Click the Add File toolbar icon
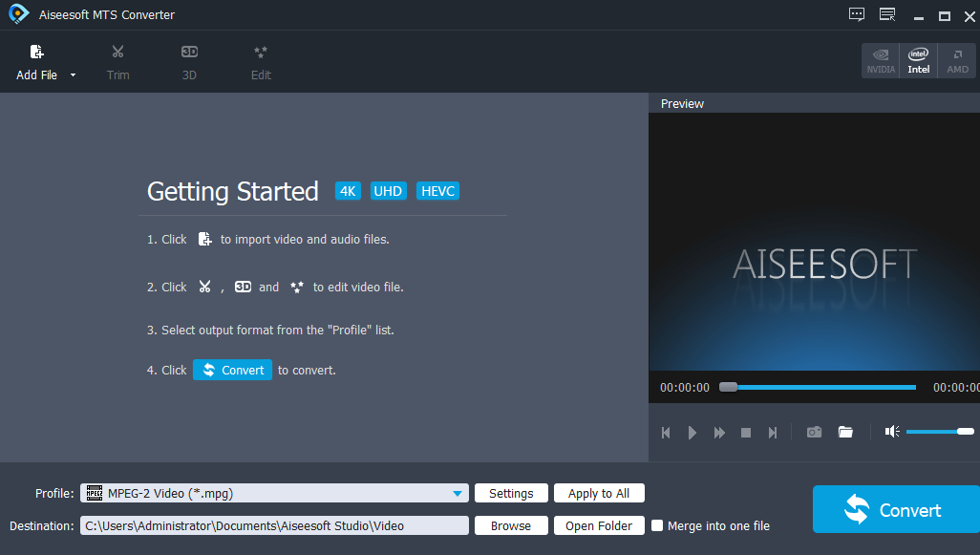The height and width of the screenshot is (555, 980). coord(37,52)
